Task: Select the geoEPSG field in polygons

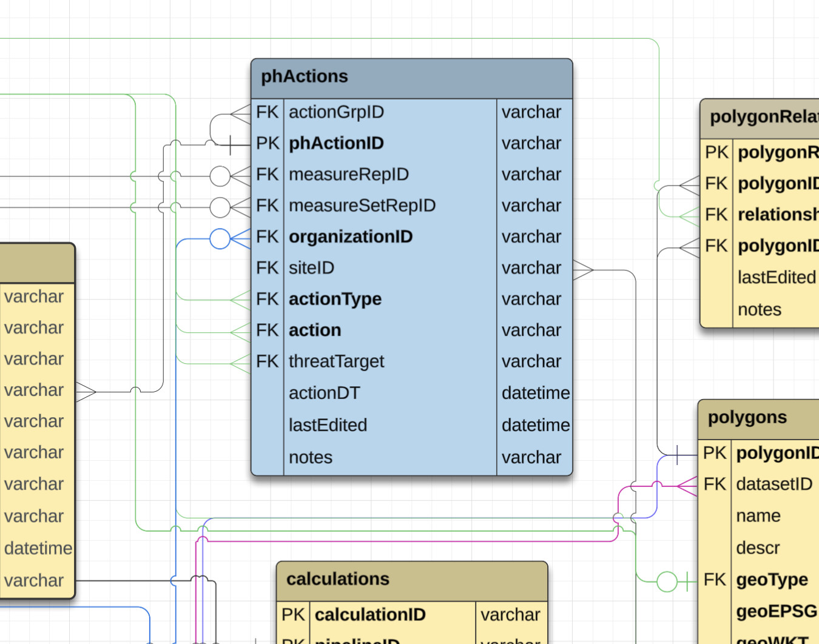Action: 777,611
